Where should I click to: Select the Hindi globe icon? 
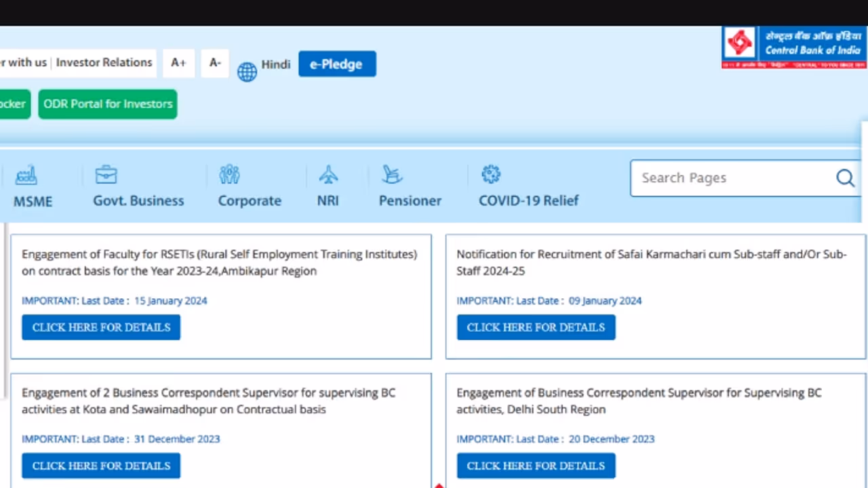click(x=247, y=71)
